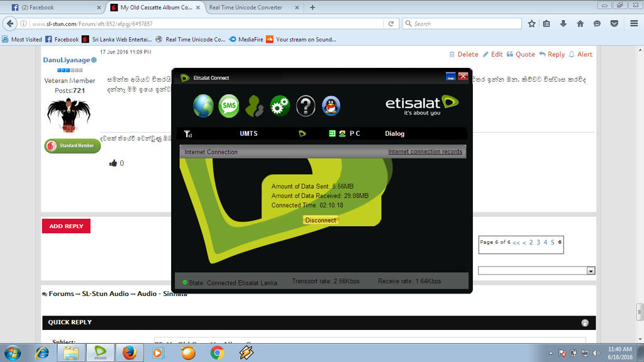Open the contacts icon in Etisalat Connect
The image size is (644, 362).
point(255,106)
